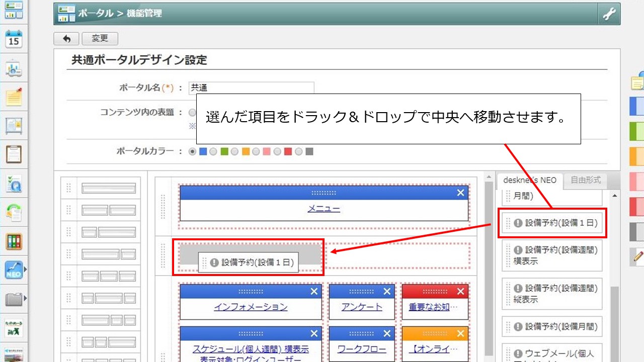Click the back arrow button
644x362 pixels.
(66, 39)
